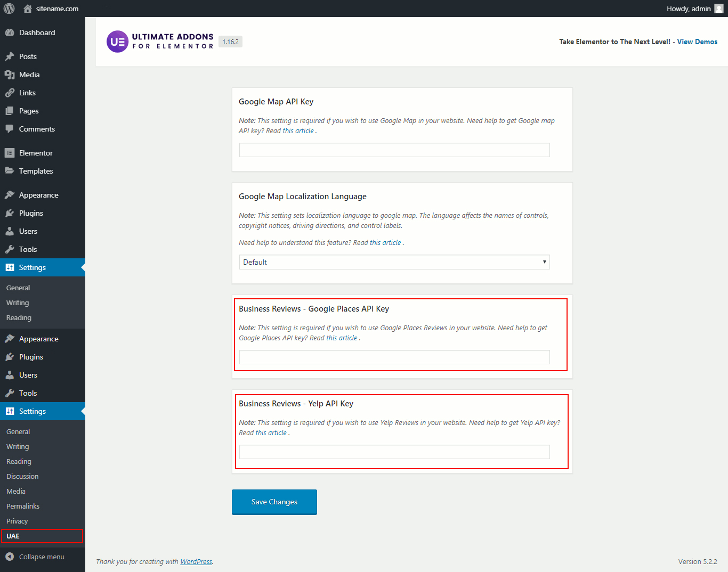Click Users icon below second Plugins item
This screenshot has width=728, height=572.
point(10,375)
